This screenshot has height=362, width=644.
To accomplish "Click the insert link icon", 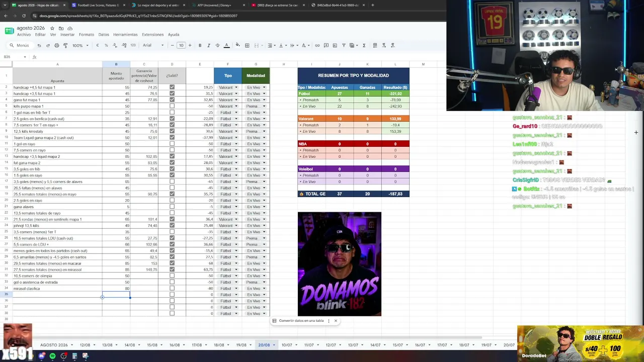I will pos(317,45).
